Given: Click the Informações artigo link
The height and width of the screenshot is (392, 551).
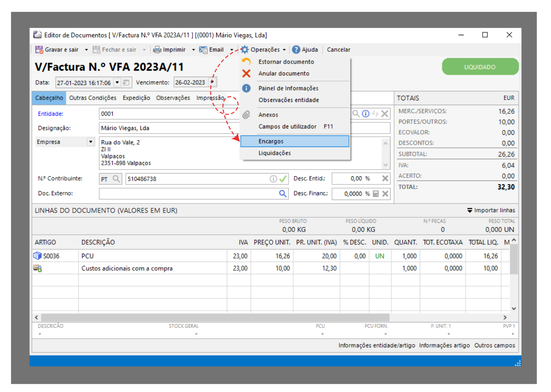Looking at the screenshot, I should (x=444, y=345).
